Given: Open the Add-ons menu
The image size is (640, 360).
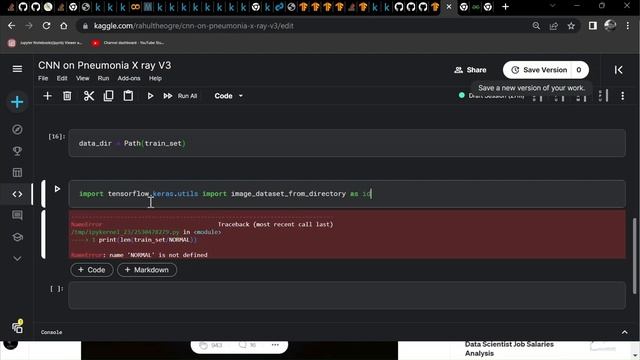Looking at the screenshot, I should pyautogui.click(x=129, y=78).
